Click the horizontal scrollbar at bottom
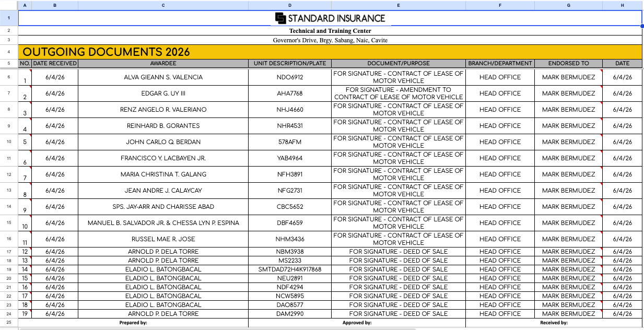This screenshot has height=330, width=644. (217, 329)
